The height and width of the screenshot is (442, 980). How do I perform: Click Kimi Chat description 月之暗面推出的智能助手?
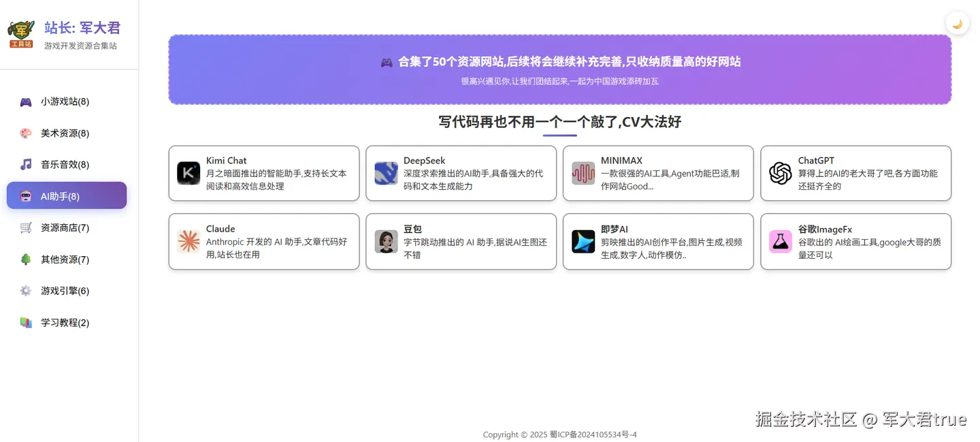coord(276,180)
